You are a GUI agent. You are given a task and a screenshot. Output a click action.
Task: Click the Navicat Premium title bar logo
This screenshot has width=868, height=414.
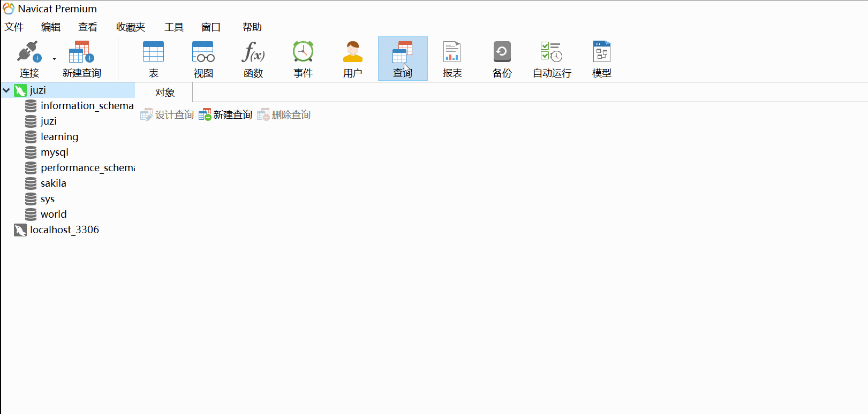(x=9, y=9)
